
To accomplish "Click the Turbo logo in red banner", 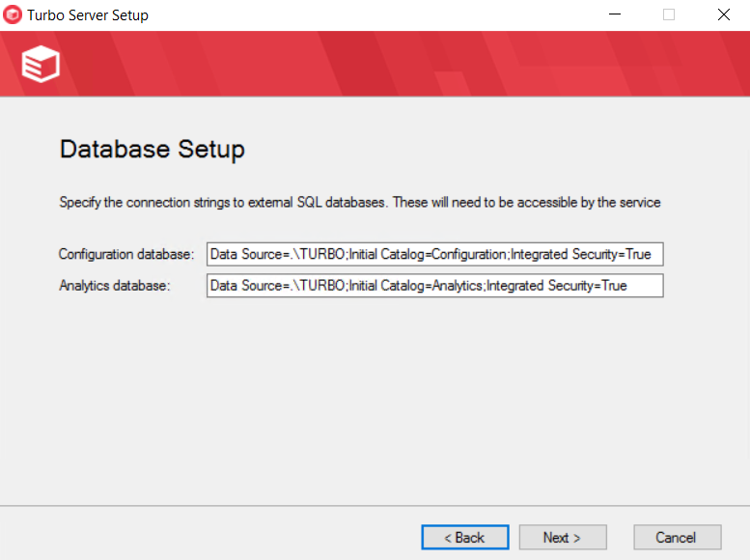I will pos(41,64).
